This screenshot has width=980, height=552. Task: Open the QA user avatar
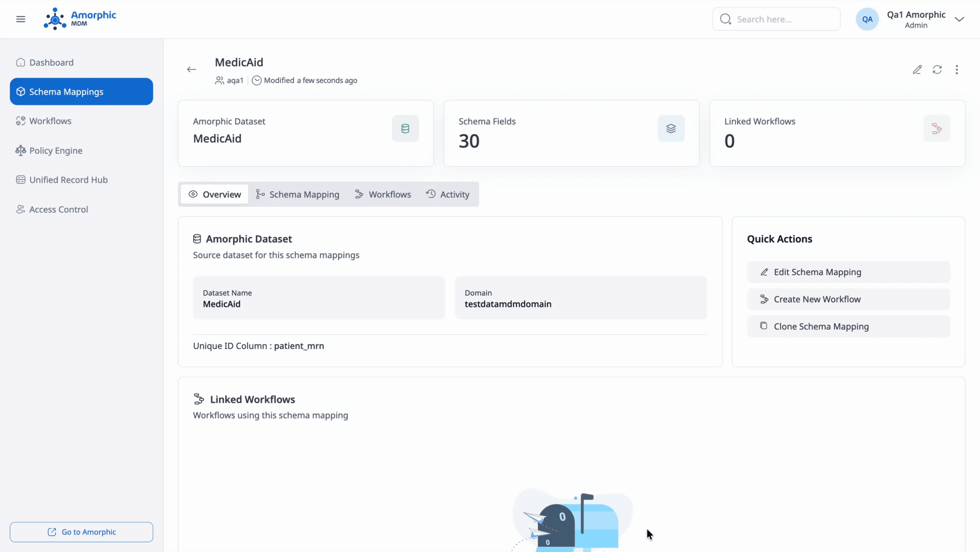click(867, 19)
